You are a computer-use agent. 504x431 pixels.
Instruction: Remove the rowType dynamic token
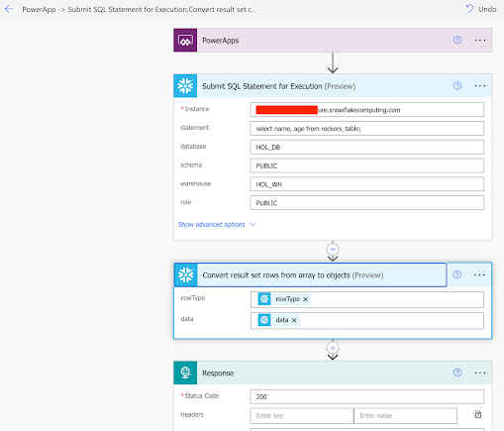point(306,299)
